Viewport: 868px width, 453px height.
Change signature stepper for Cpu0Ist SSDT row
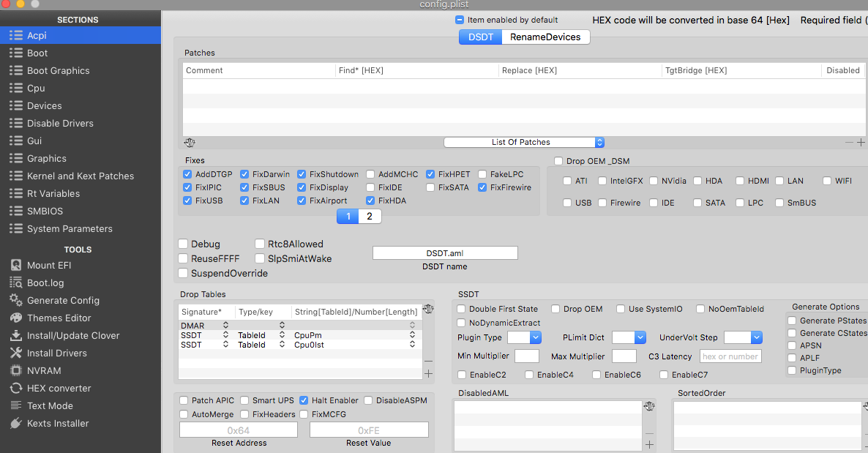pyautogui.click(x=226, y=345)
